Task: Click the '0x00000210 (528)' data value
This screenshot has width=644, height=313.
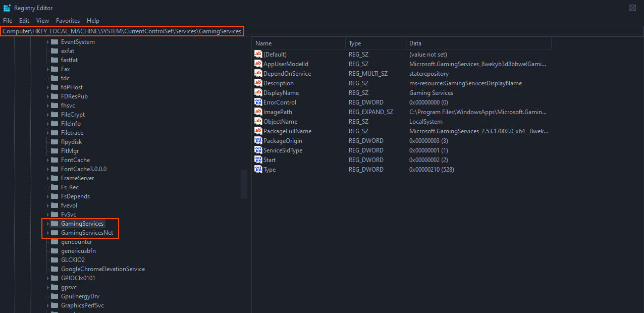Action: [432, 170]
